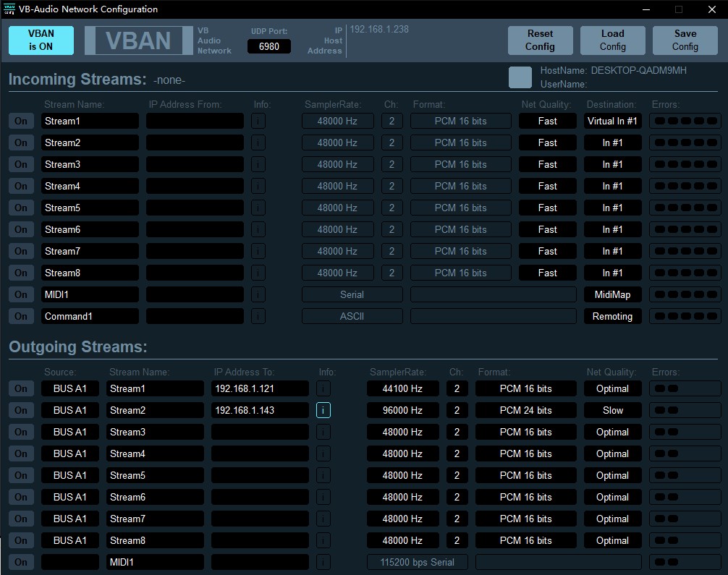Click the VBAN logo in the header
This screenshot has height=575, width=728.
[137, 41]
